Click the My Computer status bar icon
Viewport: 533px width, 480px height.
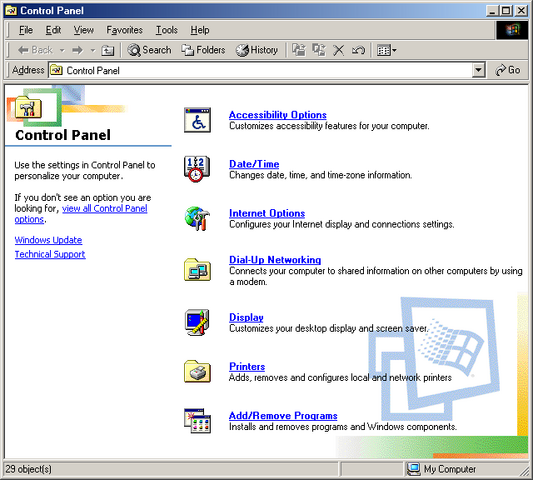coord(414,469)
